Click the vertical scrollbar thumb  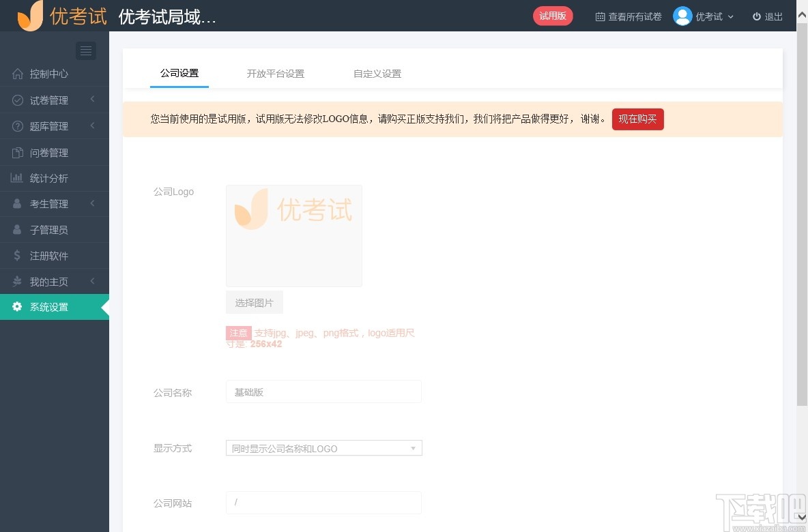coord(803,213)
